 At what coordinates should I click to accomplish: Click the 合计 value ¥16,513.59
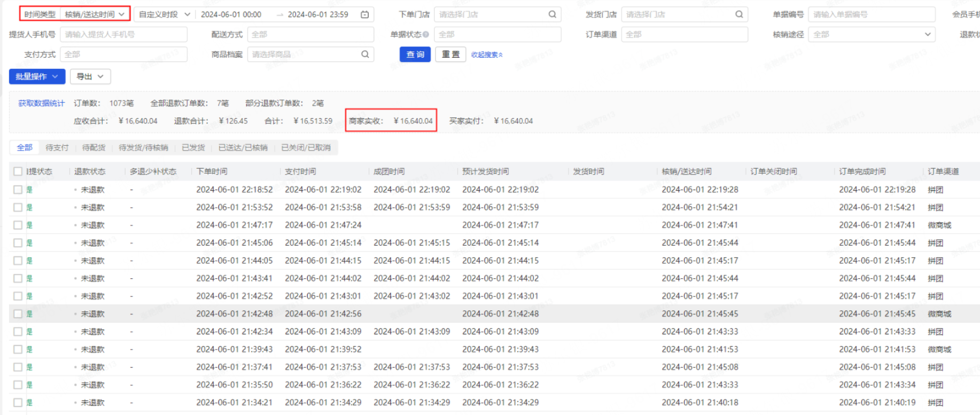pos(313,121)
